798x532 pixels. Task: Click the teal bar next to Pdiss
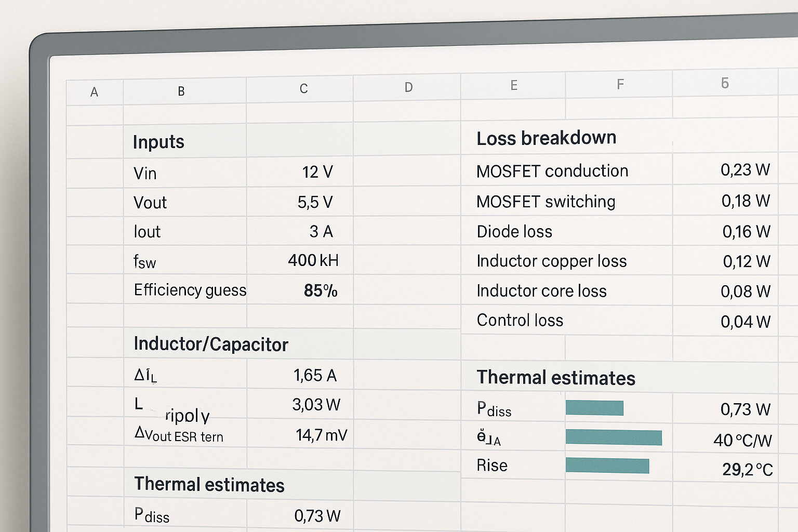(595, 408)
